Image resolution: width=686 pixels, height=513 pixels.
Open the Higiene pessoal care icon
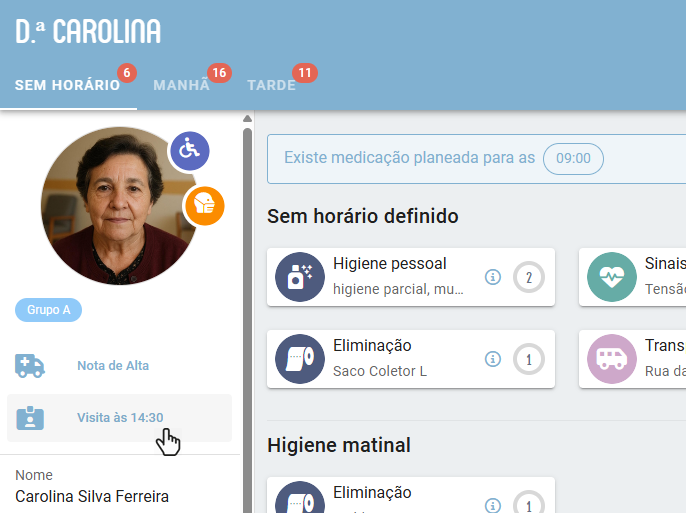pyautogui.click(x=300, y=277)
